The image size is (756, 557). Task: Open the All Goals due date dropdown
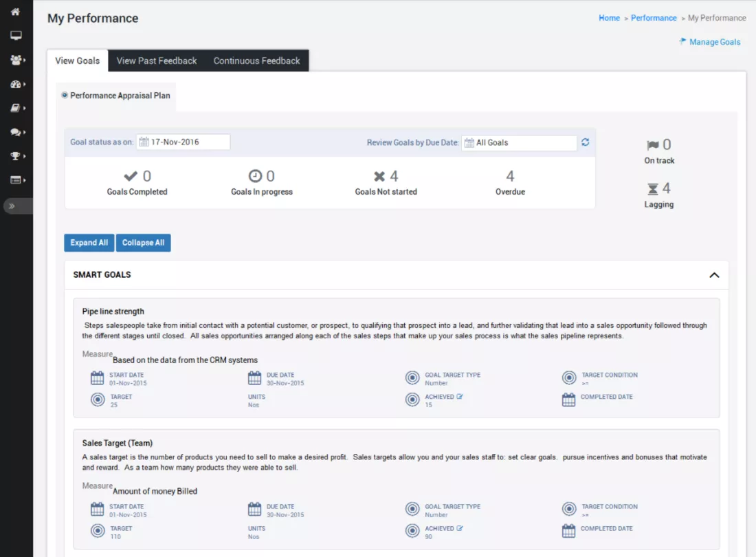[520, 143]
